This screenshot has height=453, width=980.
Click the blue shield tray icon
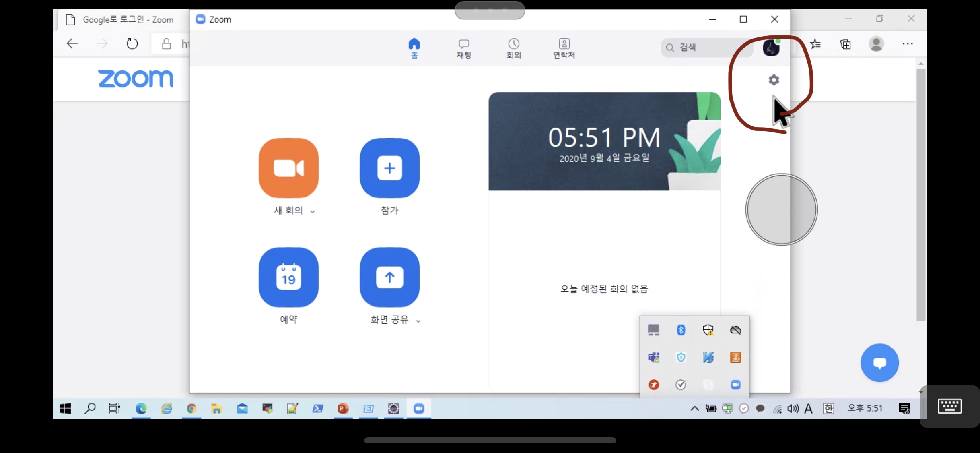tap(681, 357)
